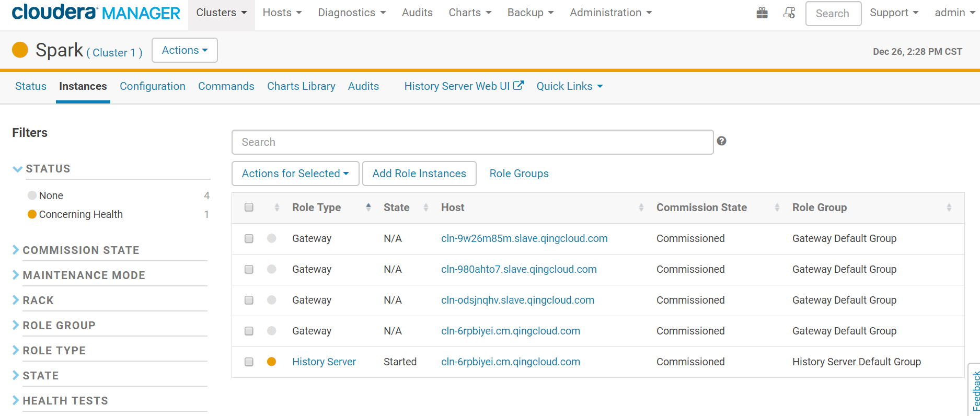Click the grey status dot of the cln-odsjnqhv Gateway row
This screenshot has height=416, width=980.
(271, 300)
